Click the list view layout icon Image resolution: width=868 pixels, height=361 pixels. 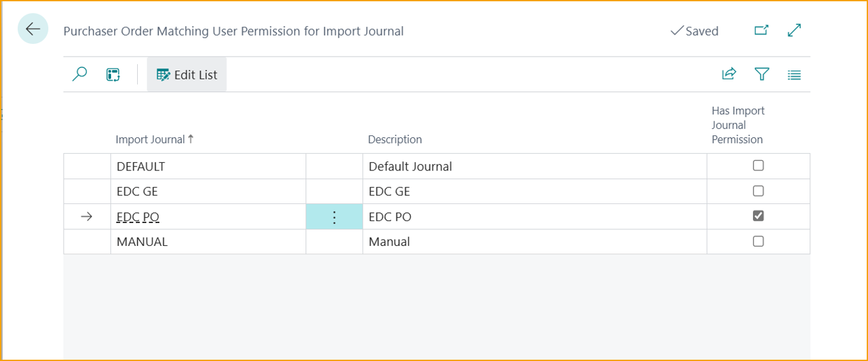click(x=794, y=75)
